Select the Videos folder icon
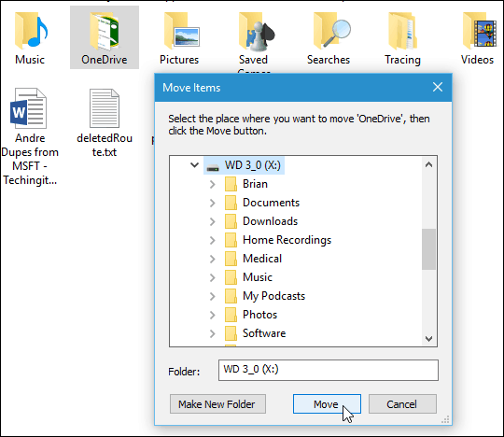Screen dimensions: 504x437 (x=480, y=31)
